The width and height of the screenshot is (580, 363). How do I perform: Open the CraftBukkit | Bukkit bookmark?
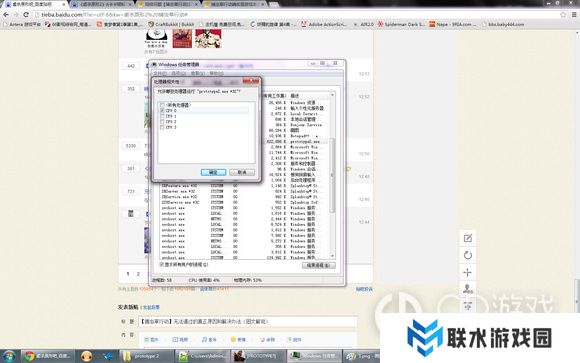pos(171,24)
